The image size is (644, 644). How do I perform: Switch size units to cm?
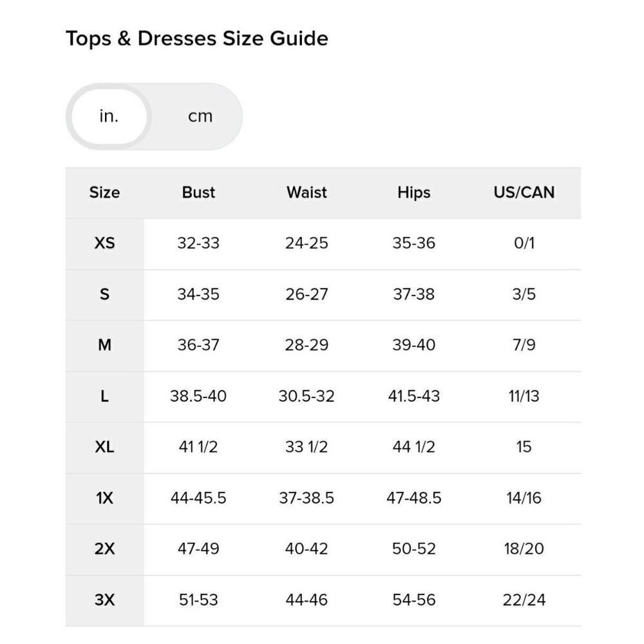(x=200, y=117)
